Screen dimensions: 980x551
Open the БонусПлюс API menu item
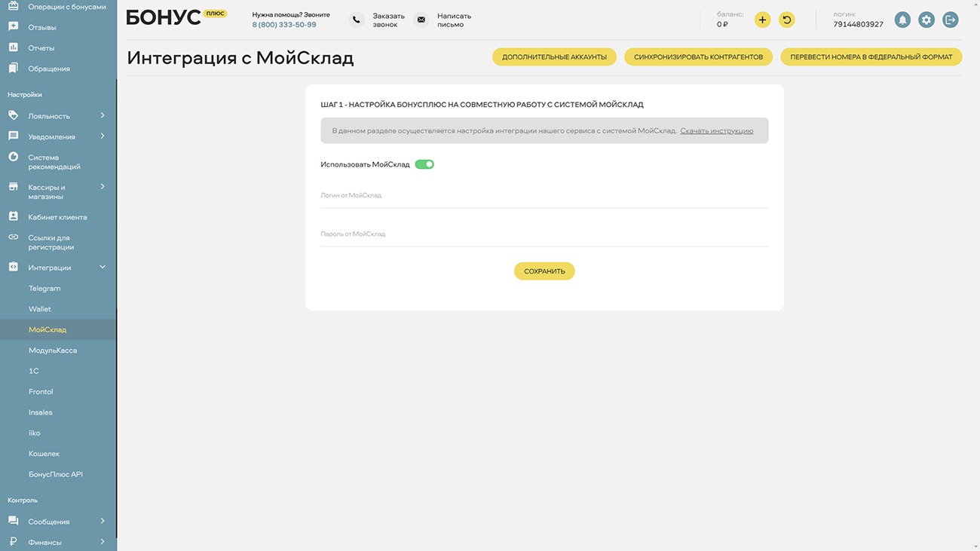(56, 474)
